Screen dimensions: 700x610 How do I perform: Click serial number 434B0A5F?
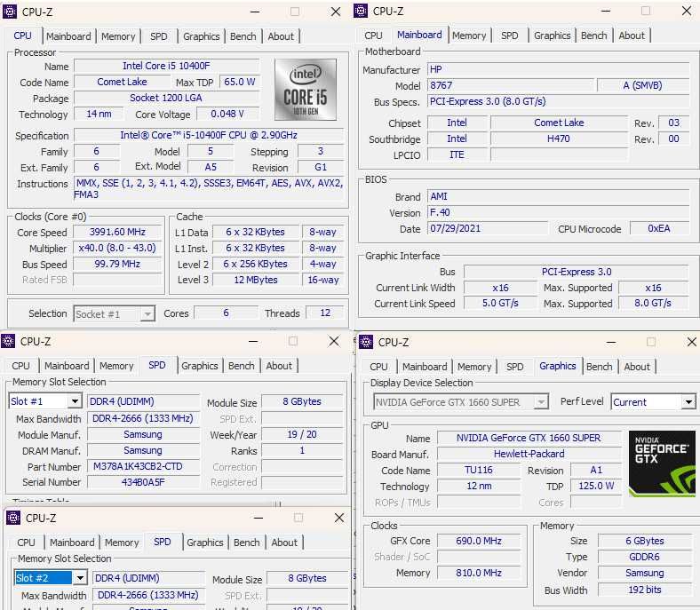pyautogui.click(x=143, y=482)
